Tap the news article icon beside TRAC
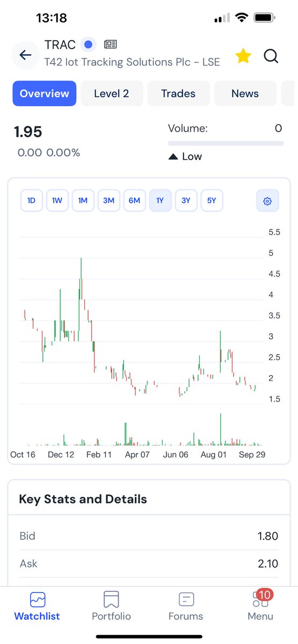The image size is (298, 644). click(x=111, y=44)
